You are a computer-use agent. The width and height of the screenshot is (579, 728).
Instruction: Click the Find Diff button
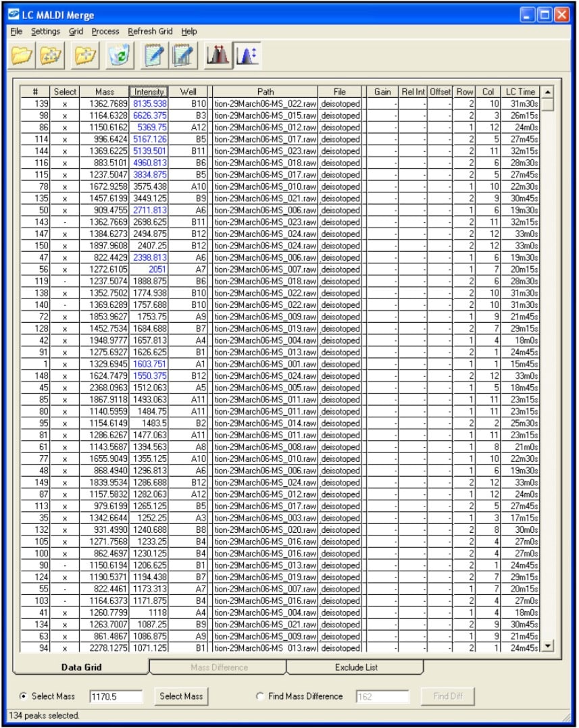click(x=447, y=696)
